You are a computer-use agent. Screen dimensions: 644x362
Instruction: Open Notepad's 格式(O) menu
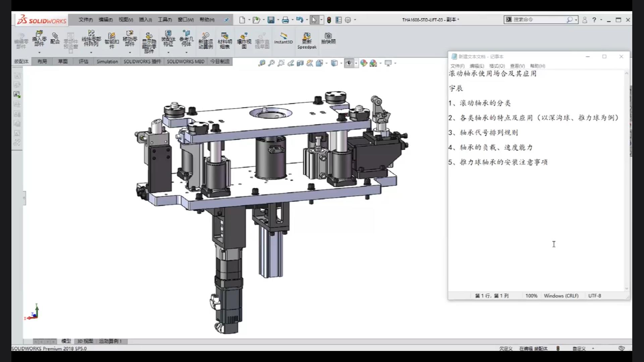point(497,66)
